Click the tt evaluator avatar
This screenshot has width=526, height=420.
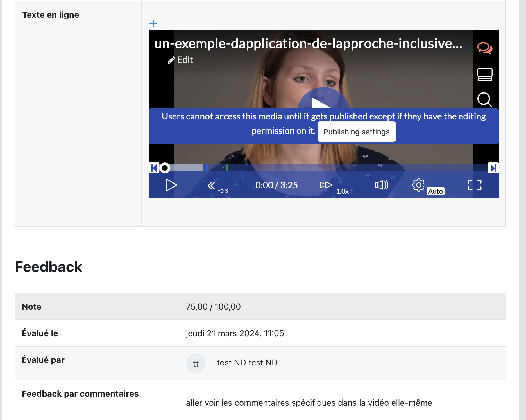196,363
